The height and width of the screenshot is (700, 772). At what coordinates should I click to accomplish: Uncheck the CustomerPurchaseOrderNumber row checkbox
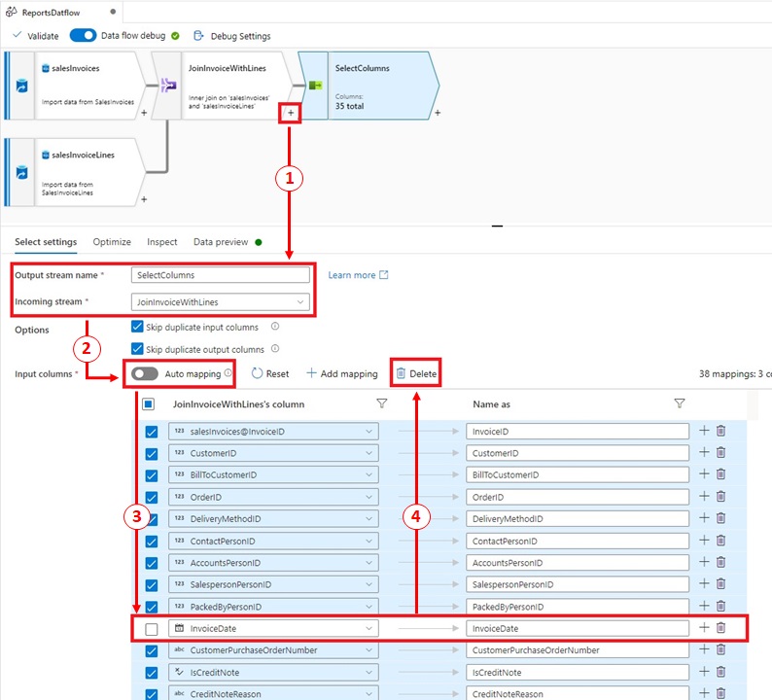[152, 651]
